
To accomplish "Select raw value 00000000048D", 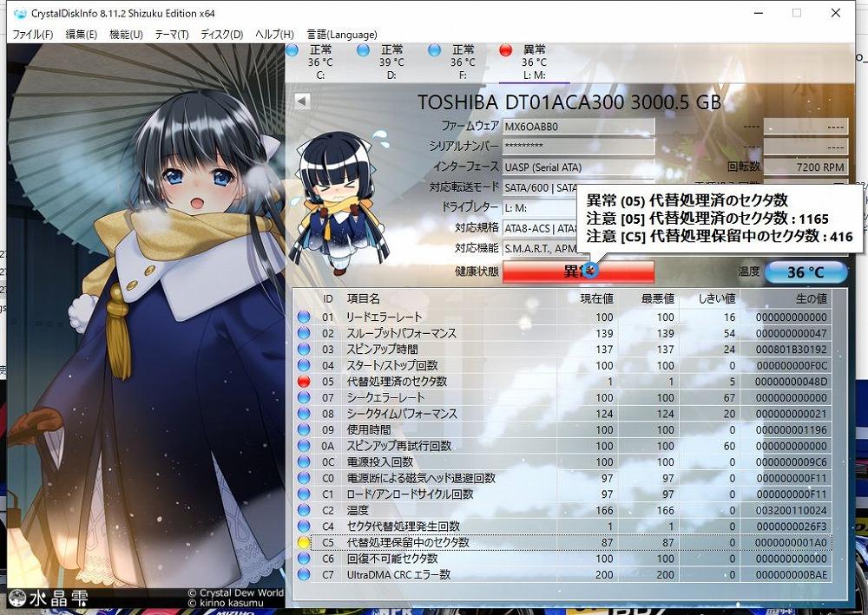I will (791, 381).
